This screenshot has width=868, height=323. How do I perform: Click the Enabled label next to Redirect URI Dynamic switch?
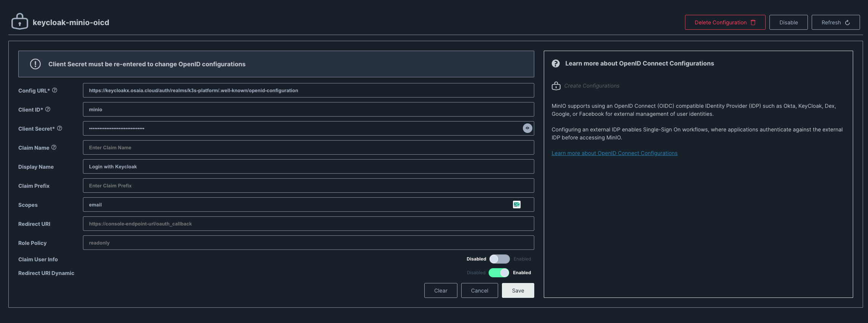tap(522, 273)
